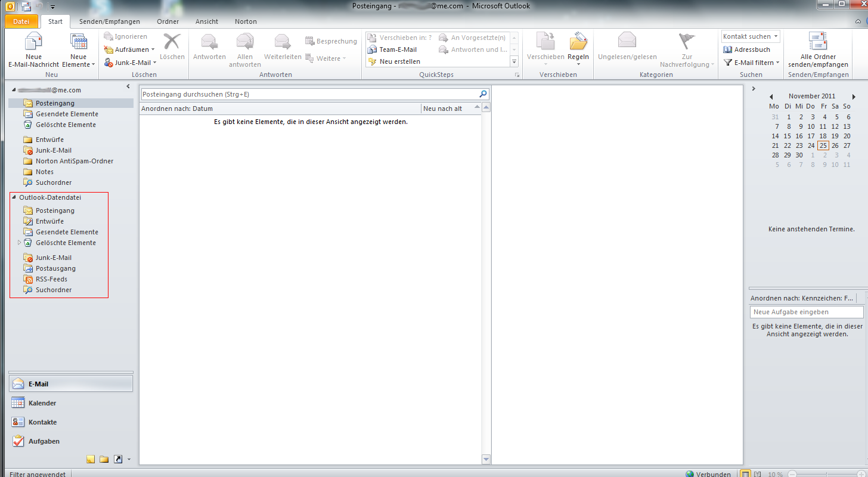Show the folder list via the folder icon at the navigation bar bottom
Viewport: 868px width, 477px height.
point(104,459)
